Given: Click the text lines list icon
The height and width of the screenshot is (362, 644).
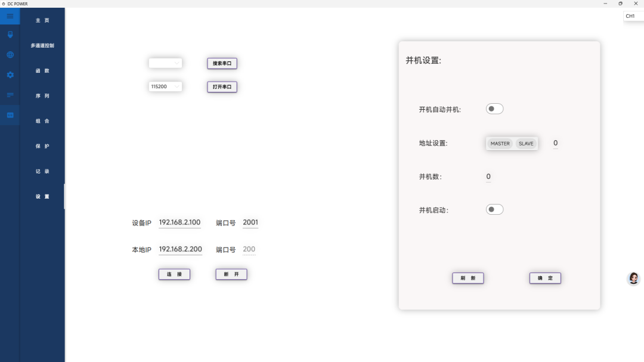Looking at the screenshot, I should pos(10,95).
